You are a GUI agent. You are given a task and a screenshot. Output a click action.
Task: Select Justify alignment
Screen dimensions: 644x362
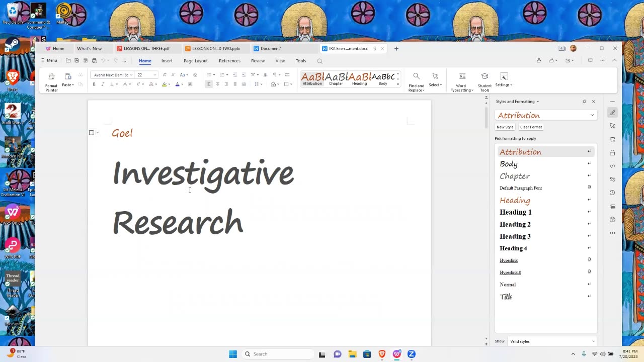click(x=235, y=84)
